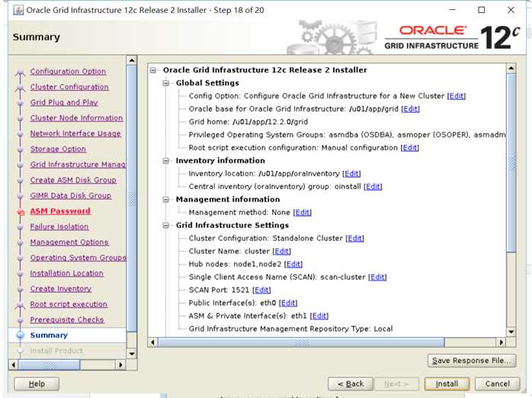Click the step list up arrow
The image size is (532, 398).
tap(132, 60)
